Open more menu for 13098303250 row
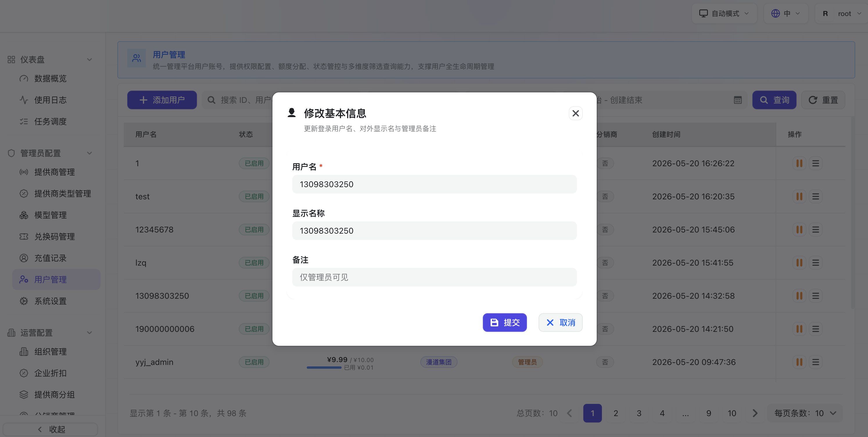 pyautogui.click(x=815, y=296)
